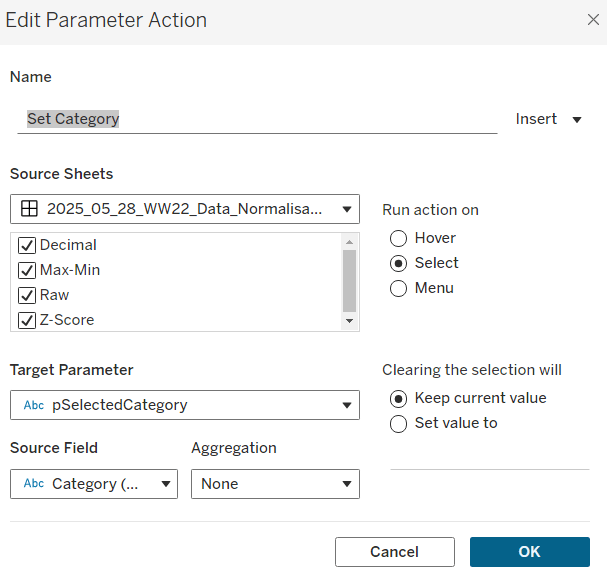Image resolution: width=607 pixels, height=572 pixels.
Task: Open the Target Parameter pSelectedCategory dropdown
Action: (x=185, y=405)
